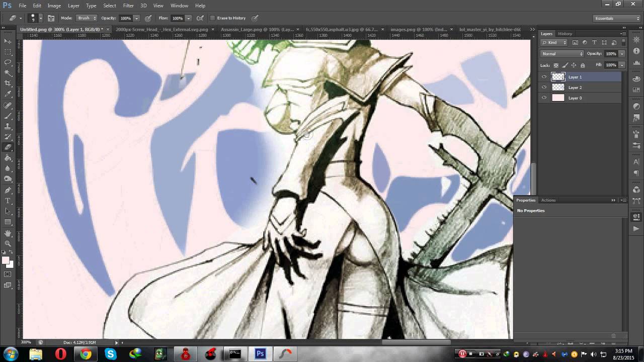Image resolution: width=644 pixels, height=362 pixels.
Task: Select the History Brush tool
Action: 8,137
